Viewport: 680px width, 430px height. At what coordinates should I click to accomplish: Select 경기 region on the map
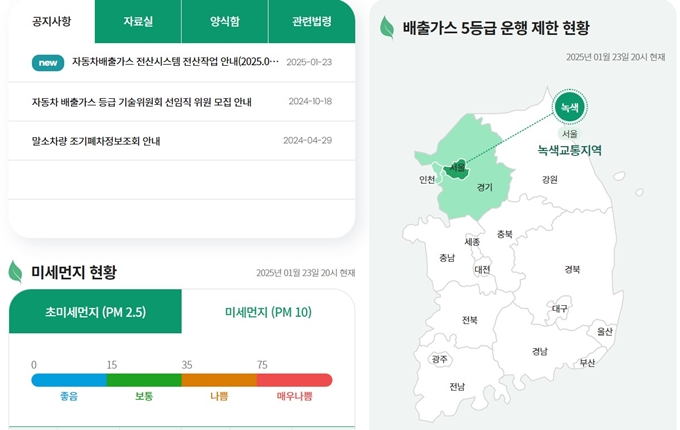click(x=484, y=187)
